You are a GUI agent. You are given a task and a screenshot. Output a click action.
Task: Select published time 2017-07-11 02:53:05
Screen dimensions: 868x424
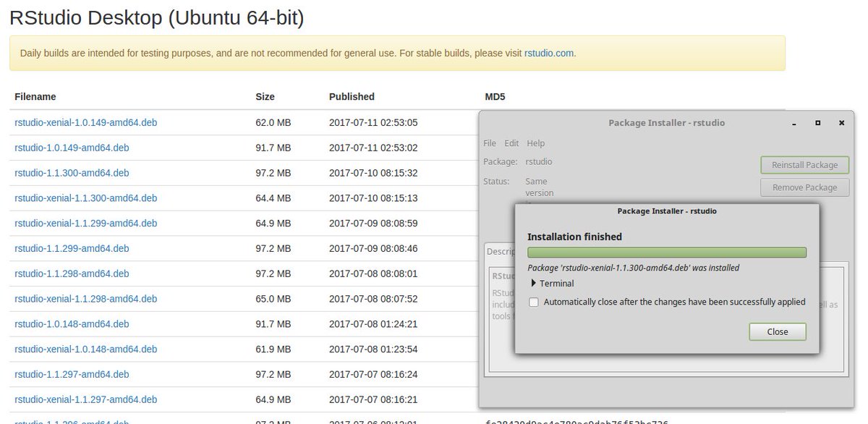pyautogui.click(x=373, y=122)
